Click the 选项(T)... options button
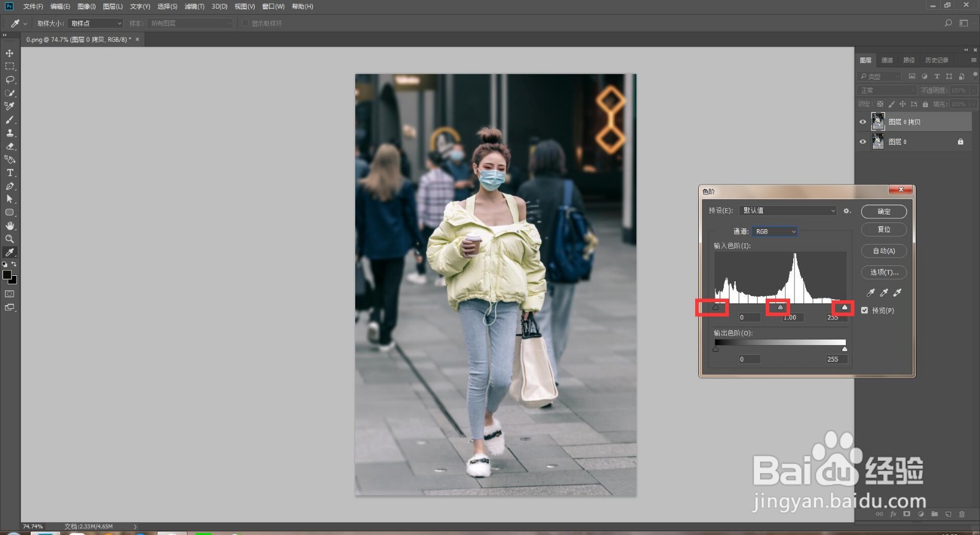This screenshot has height=535, width=980. pyautogui.click(x=884, y=272)
